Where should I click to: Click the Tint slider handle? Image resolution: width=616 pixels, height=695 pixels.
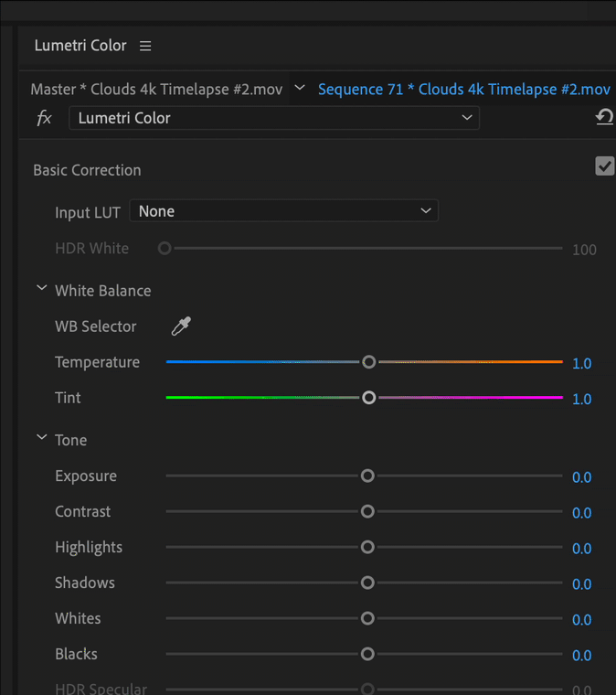point(368,398)
